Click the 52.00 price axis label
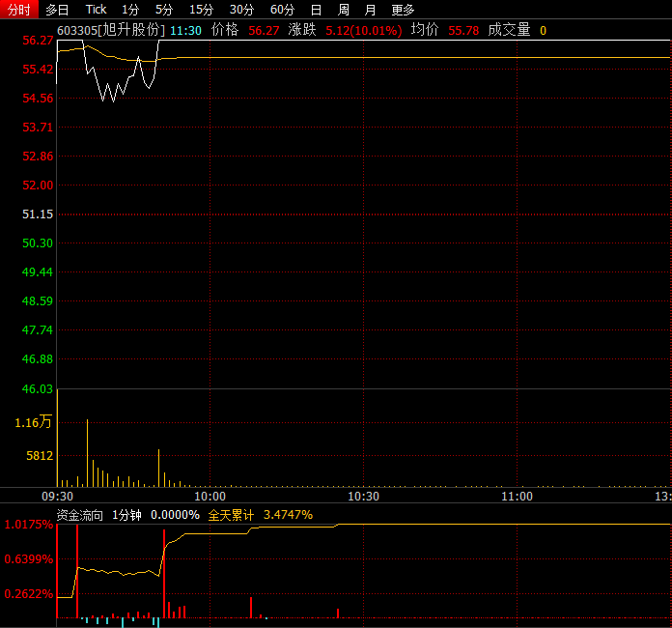Image resolution: width=672 pixels, height=628 pixels. pyautogui.click(x=38, y=186)
